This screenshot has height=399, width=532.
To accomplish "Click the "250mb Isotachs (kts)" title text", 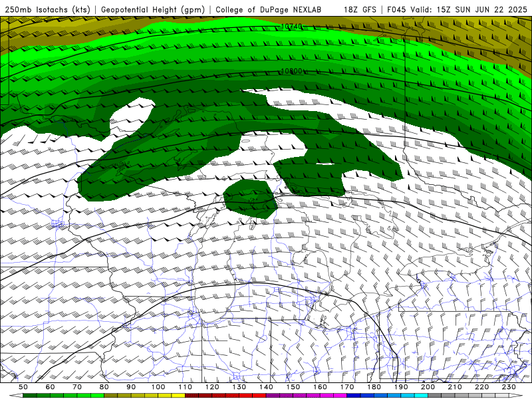I will tap(47, 9).
